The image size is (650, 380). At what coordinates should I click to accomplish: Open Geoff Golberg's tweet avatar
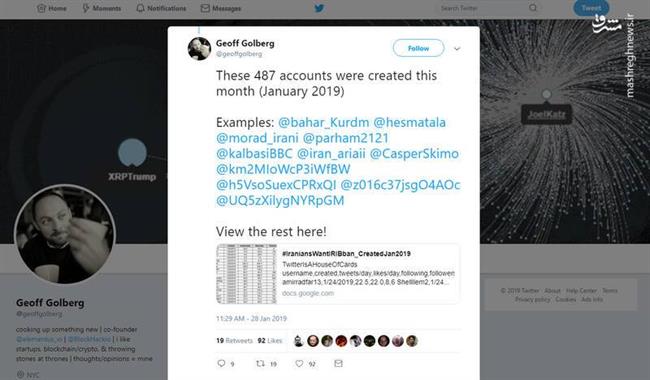coord(199,48)
